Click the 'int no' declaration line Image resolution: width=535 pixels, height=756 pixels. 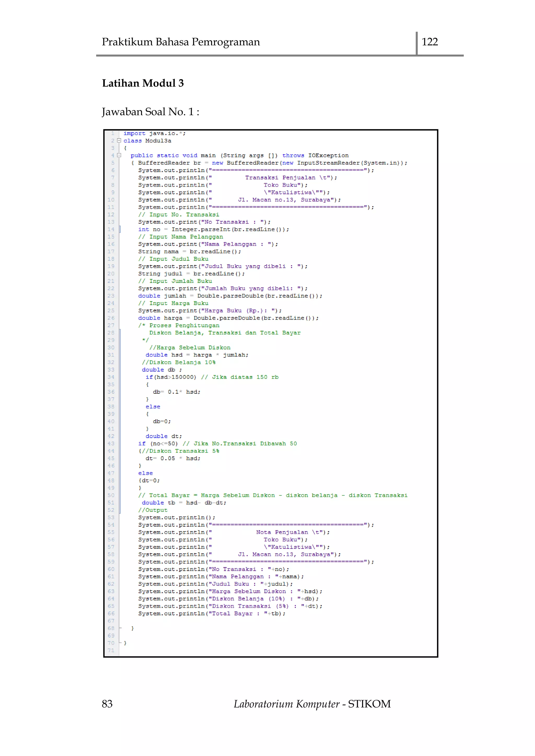(213, 229)
